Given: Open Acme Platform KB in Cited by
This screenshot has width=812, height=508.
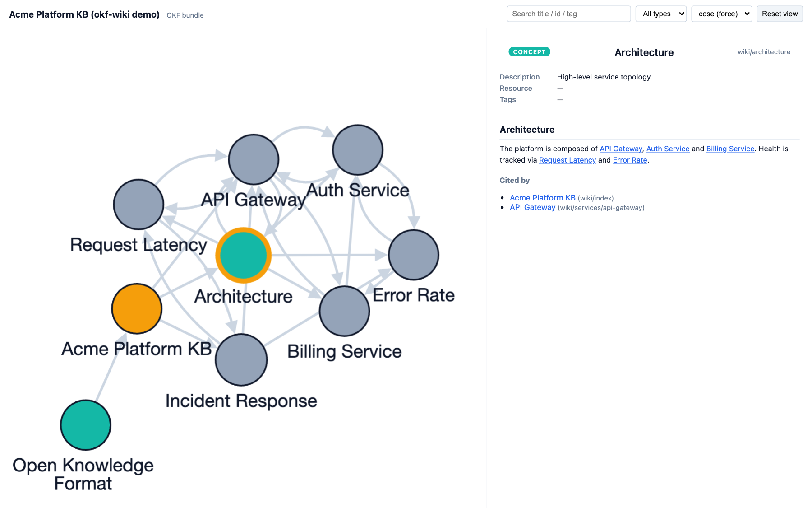Looking at the screenshot, I should (543, 198).
